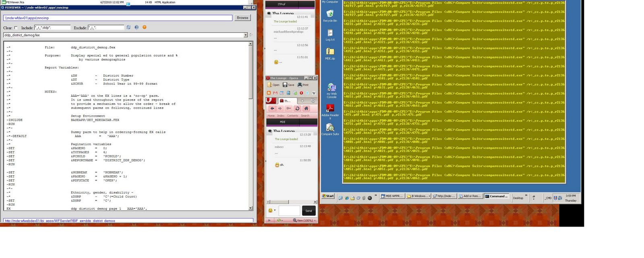The image size is (644, 258).
Task: Open the Recycle Bin desktop icon
Action: pos(330,15)
